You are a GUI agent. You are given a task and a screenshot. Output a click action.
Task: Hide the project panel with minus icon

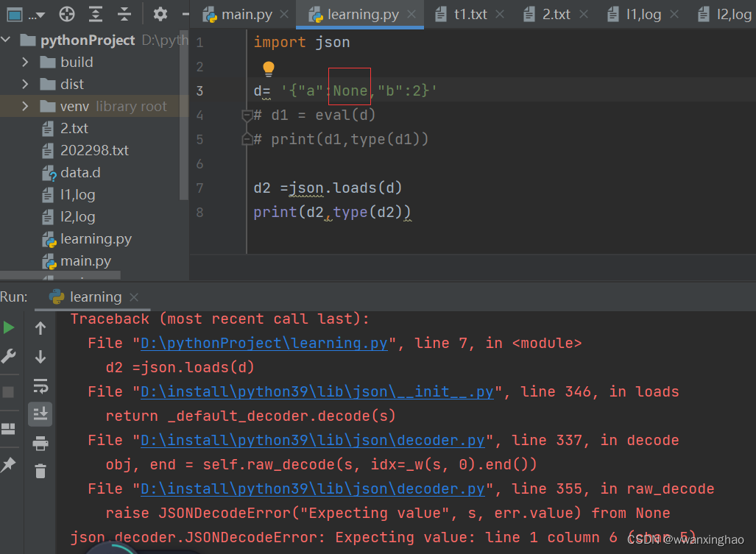pyautogui.click(x=186, y=15)
